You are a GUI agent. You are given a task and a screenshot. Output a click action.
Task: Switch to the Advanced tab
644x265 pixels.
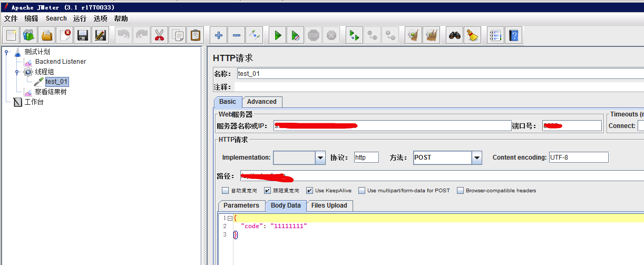coord(261,102)
